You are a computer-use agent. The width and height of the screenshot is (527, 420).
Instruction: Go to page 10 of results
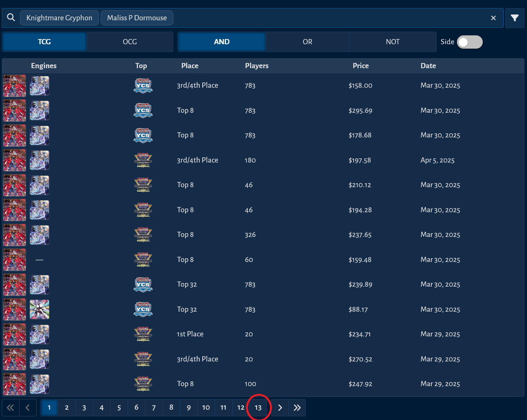(x=206, y=407)
